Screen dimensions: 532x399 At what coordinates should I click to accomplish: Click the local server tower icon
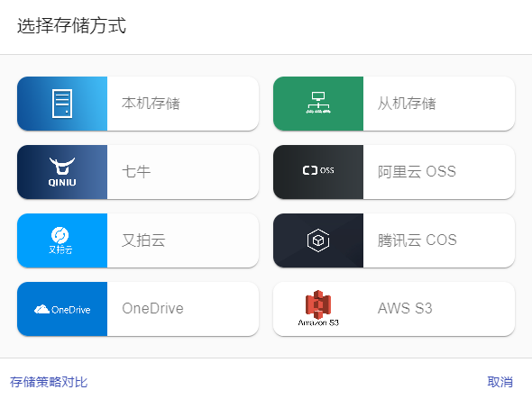(62, 104)
